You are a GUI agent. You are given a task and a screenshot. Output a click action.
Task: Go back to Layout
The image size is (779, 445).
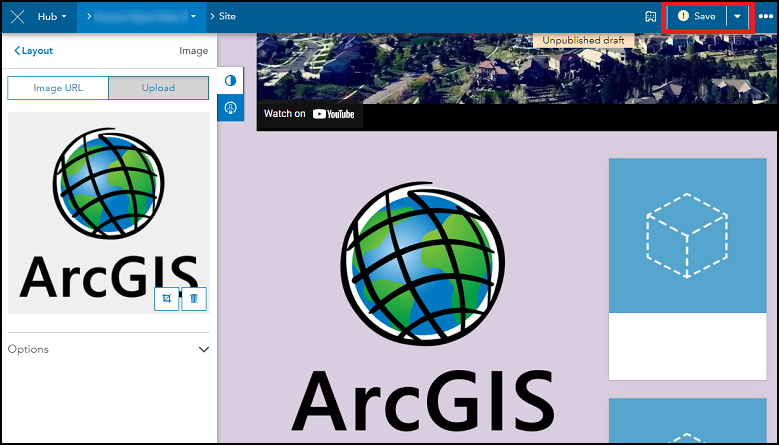pyautogui.click(x=33, y=51)
